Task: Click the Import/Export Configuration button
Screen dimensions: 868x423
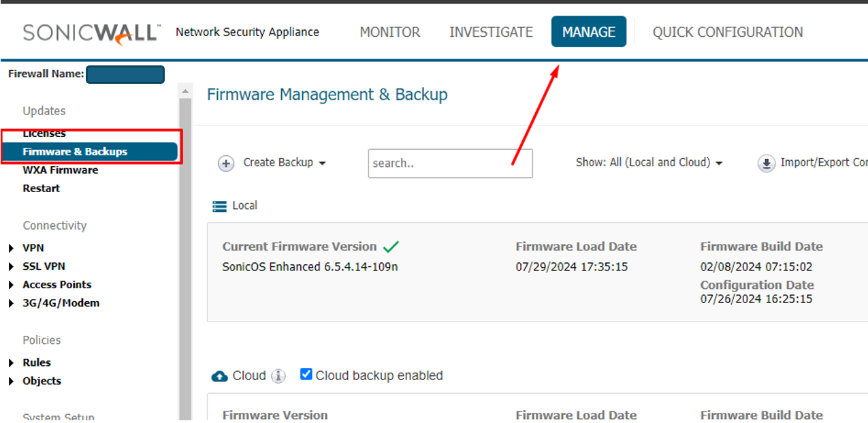Action: point(813,163)
